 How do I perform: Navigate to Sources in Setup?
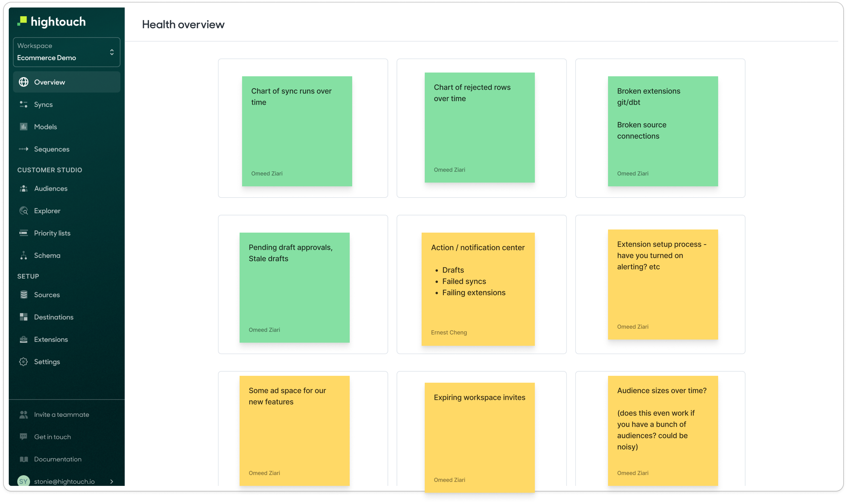pyautogui.click(x=47, y=295)
